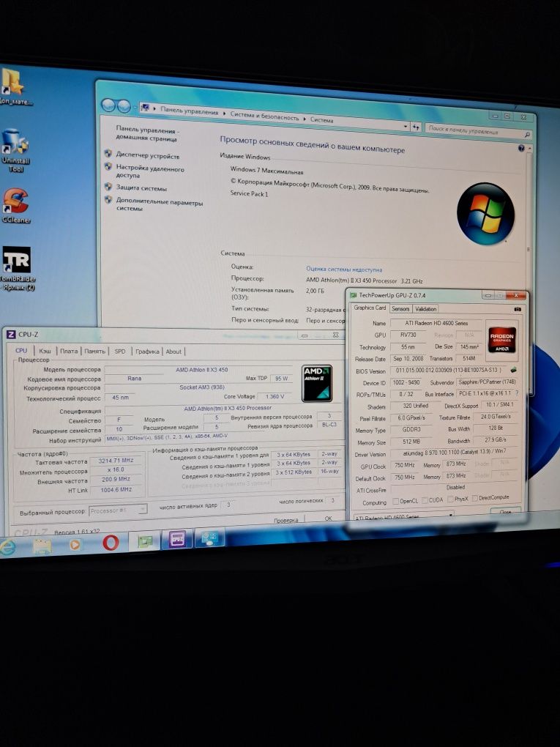Click the Windows logo in System window
Viewport: 560px width, 747px height.
[x=485, y=213]
